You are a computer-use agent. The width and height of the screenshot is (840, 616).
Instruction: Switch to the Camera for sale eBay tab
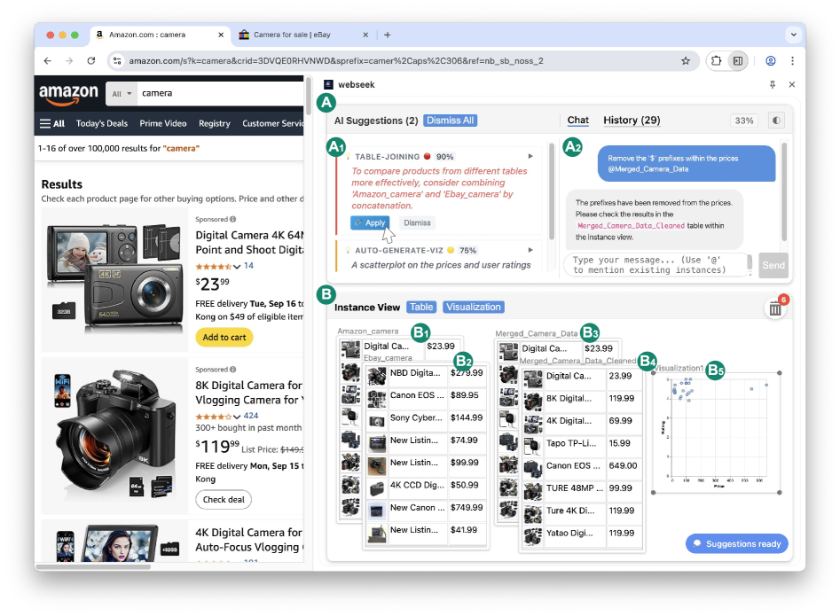pyautogui.click(x=293, y=35)
